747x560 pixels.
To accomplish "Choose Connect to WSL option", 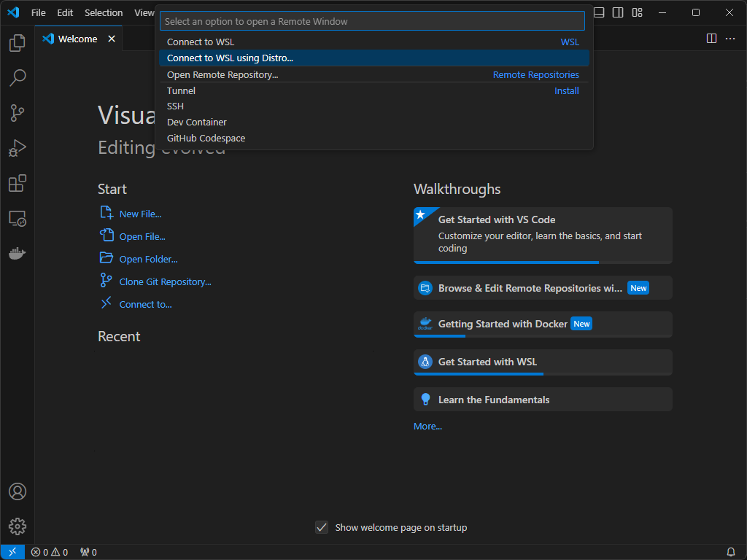I will pos(374,42).
